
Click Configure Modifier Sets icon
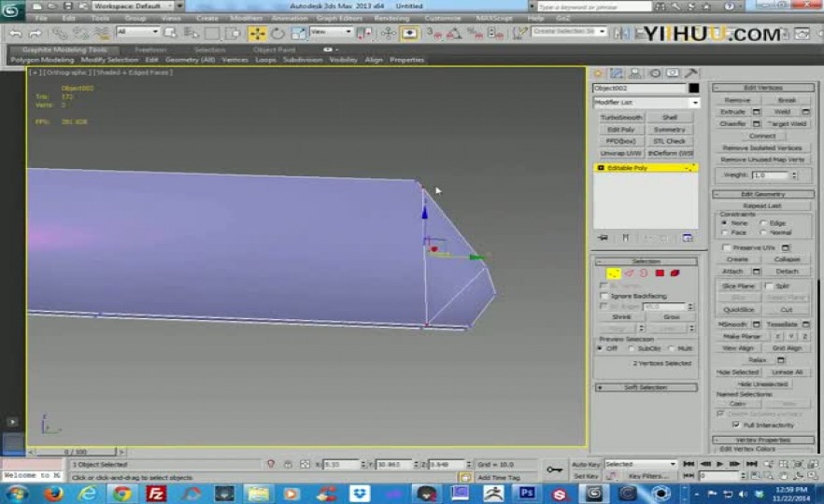click(688, 238)
